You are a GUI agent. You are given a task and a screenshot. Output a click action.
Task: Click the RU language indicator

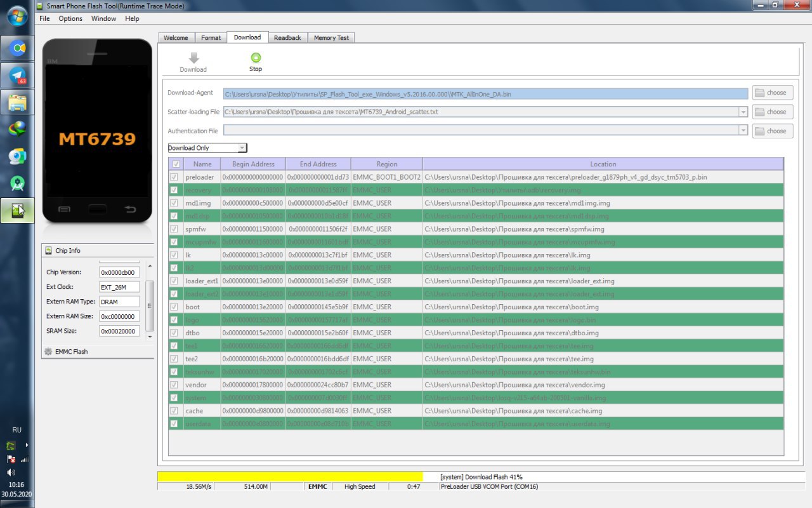pyautogui.click(x=17, y=430)
